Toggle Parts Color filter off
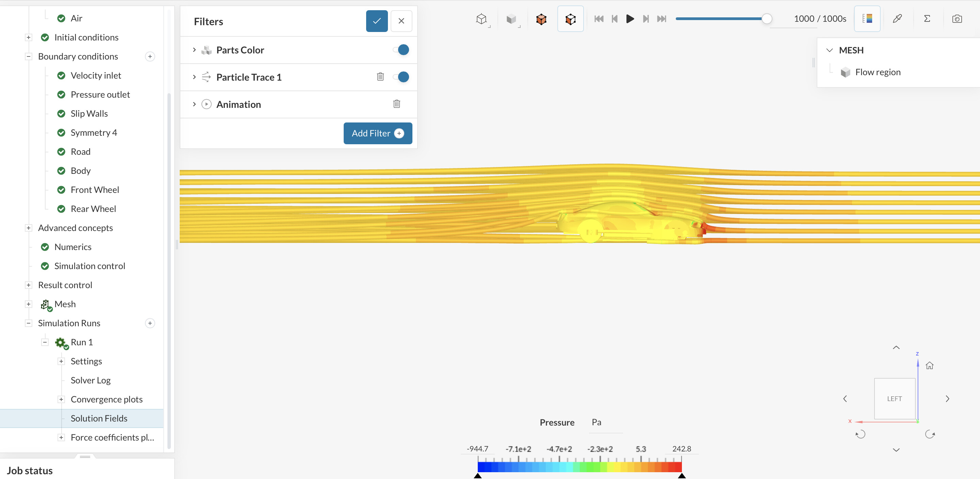This screenshot has height=479, width=980. click(402, 50)
